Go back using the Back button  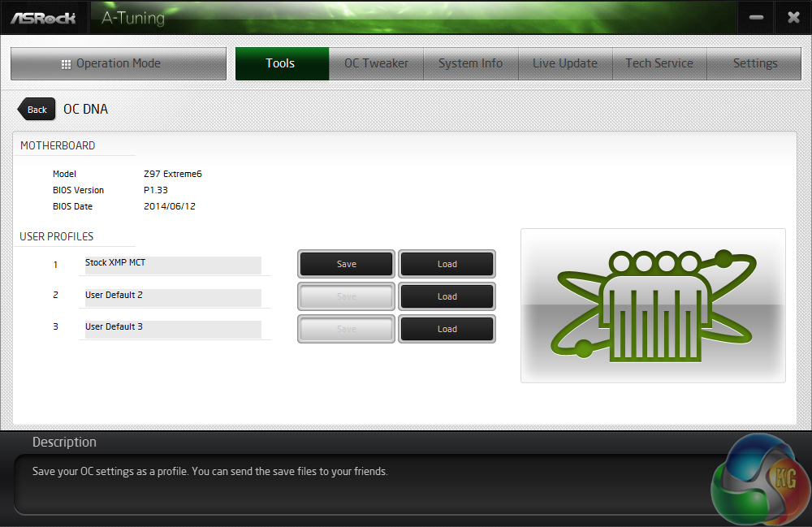pos(37,110)
